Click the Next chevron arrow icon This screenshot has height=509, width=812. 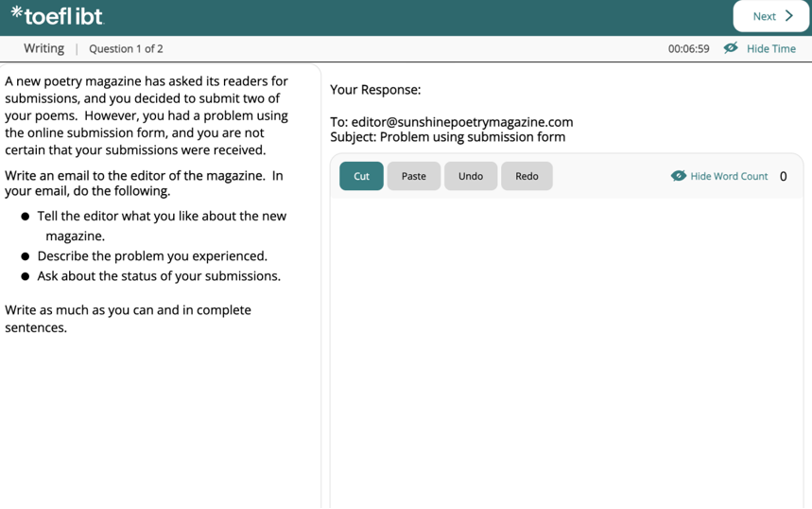point(789,16)
